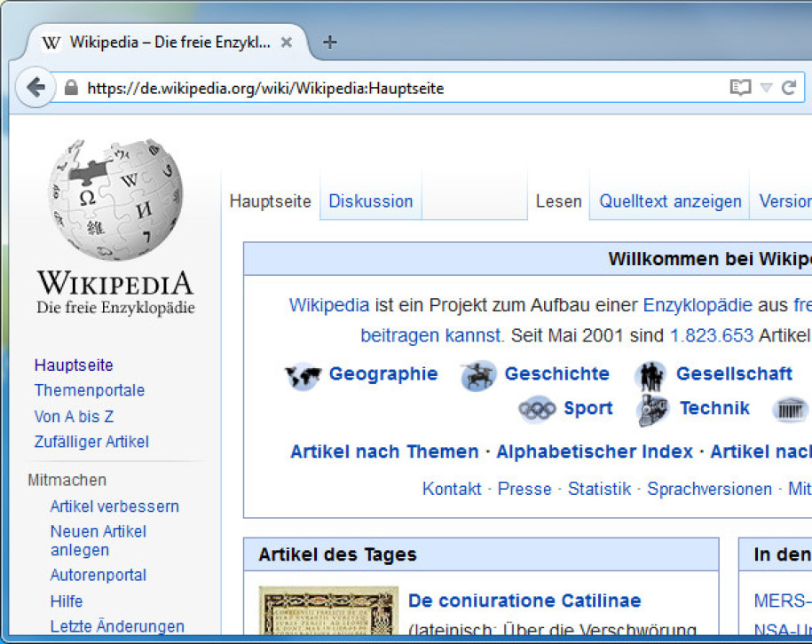This screenshot has height=644, width=812.
Task: Open the Gesellschaft portal link
Action: click(734, 373)
